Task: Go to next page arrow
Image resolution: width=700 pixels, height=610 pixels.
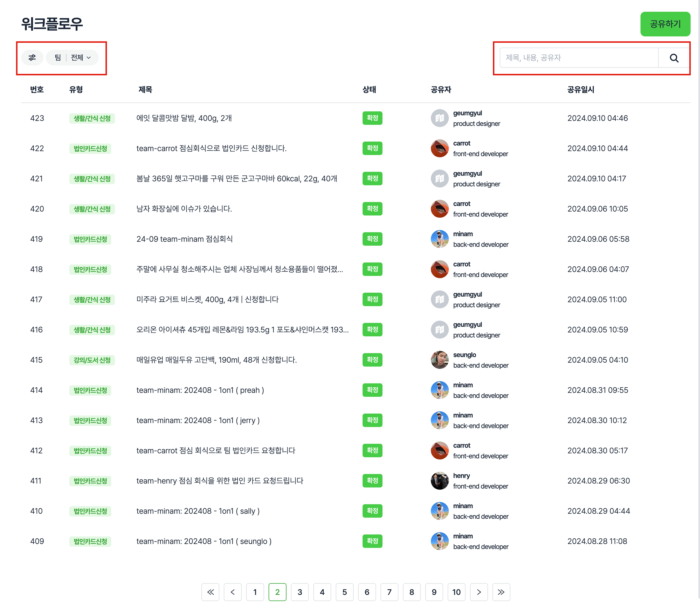Action: [479, 592]
